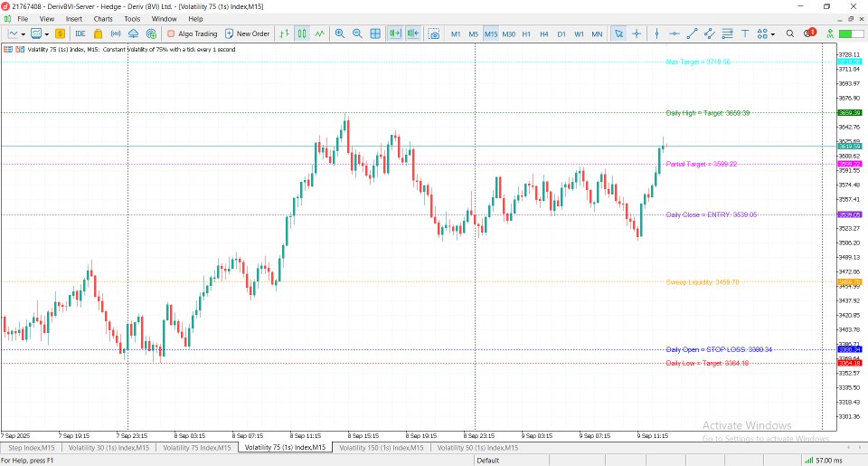Select the horizontal line drawing tool

click(x=675, y=33)
